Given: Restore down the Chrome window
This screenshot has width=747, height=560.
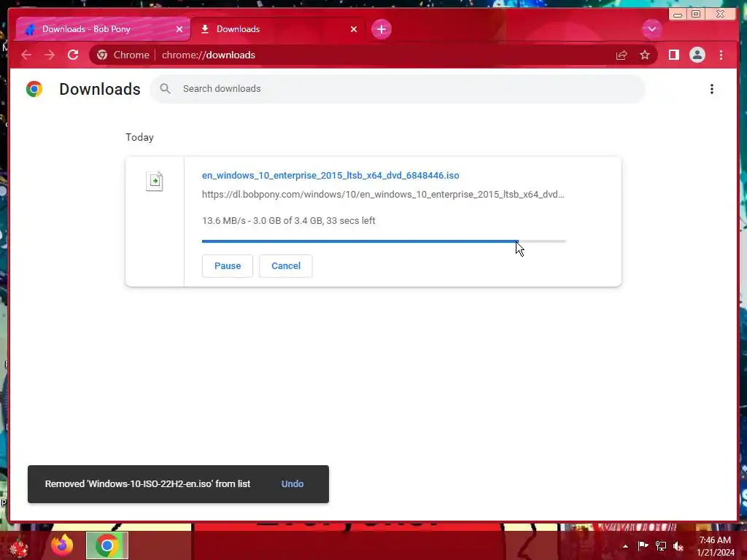Looking at the screenshot, I should (696, 15).
